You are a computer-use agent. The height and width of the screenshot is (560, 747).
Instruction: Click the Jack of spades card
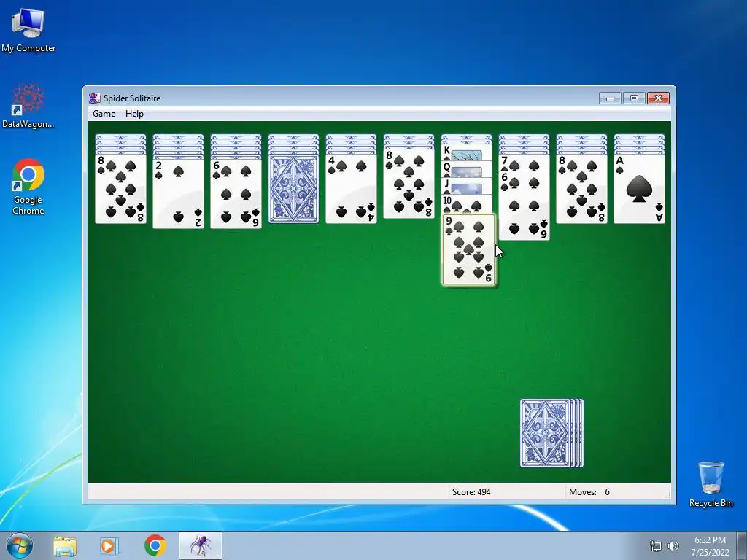pos(466,186)
